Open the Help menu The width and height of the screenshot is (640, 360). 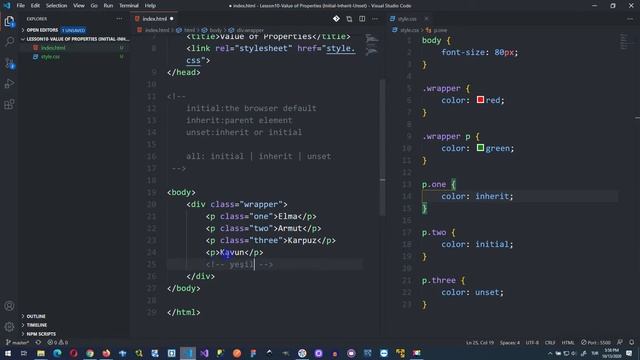point(150,6)
